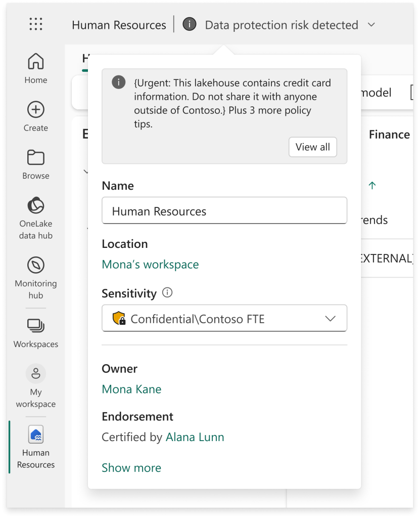Click the green up arrow icon
The height and width of the screenshot is (518, 420).
[372, 185]
